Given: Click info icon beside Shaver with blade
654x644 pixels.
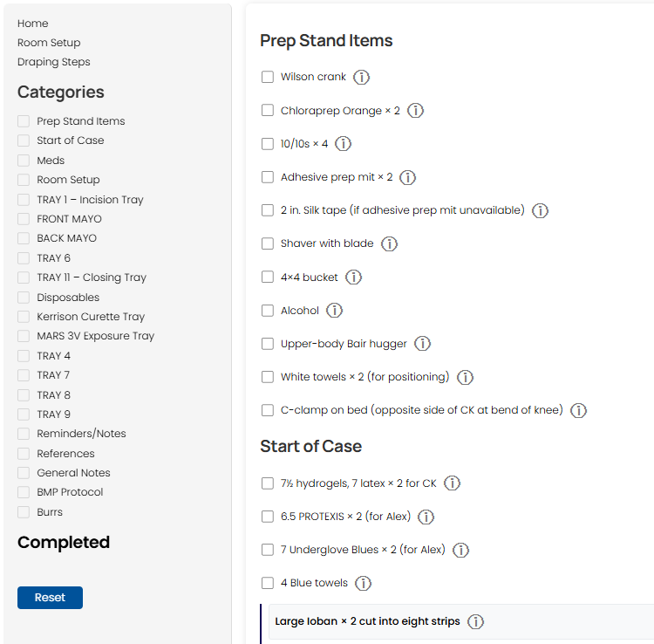Looking at the screenshot, I should pos(390,243).
